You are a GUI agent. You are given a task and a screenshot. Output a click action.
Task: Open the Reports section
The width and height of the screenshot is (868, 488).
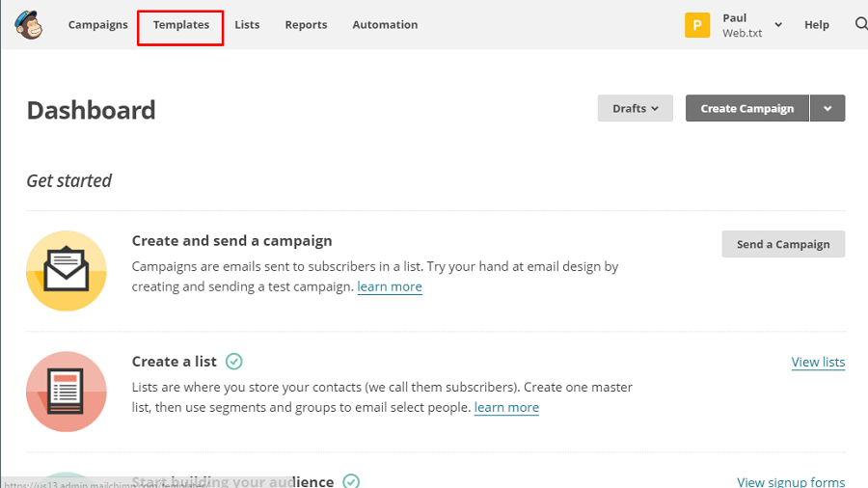click(x=306, y=25)
